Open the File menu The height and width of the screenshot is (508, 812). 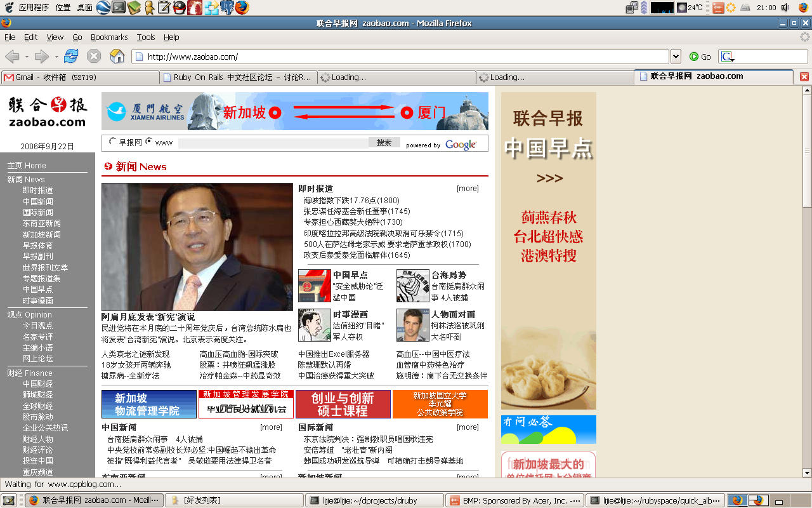tap(10, 37)
